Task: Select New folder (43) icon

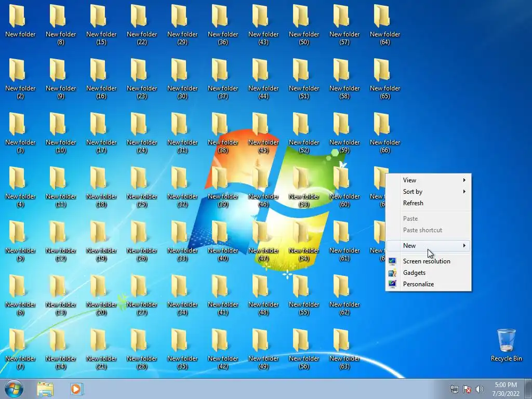Action: point(260,16)
